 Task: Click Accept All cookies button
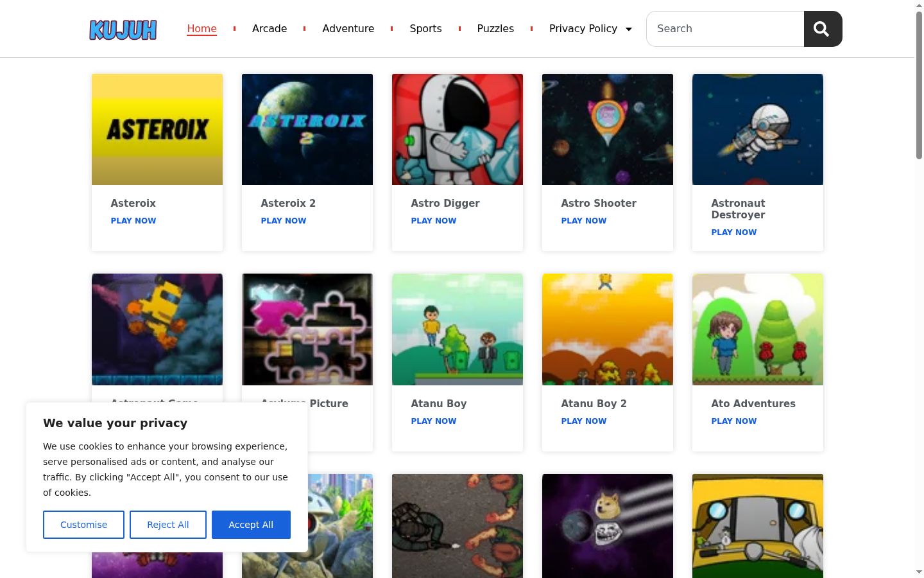[251, 525]
